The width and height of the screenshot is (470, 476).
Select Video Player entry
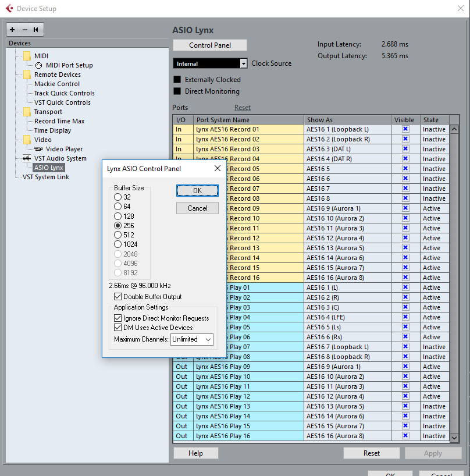coord(64,149)
